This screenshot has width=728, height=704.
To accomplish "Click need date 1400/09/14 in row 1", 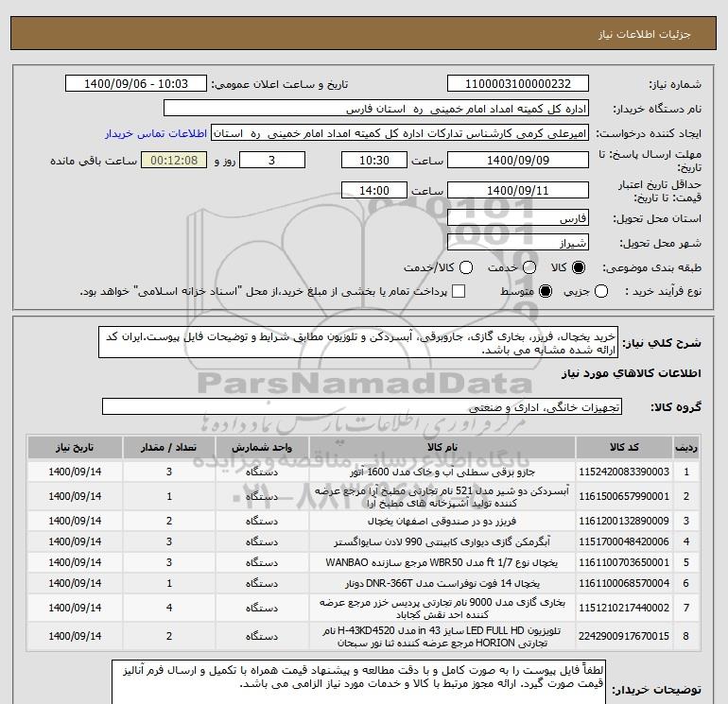I will coord(75,472).
